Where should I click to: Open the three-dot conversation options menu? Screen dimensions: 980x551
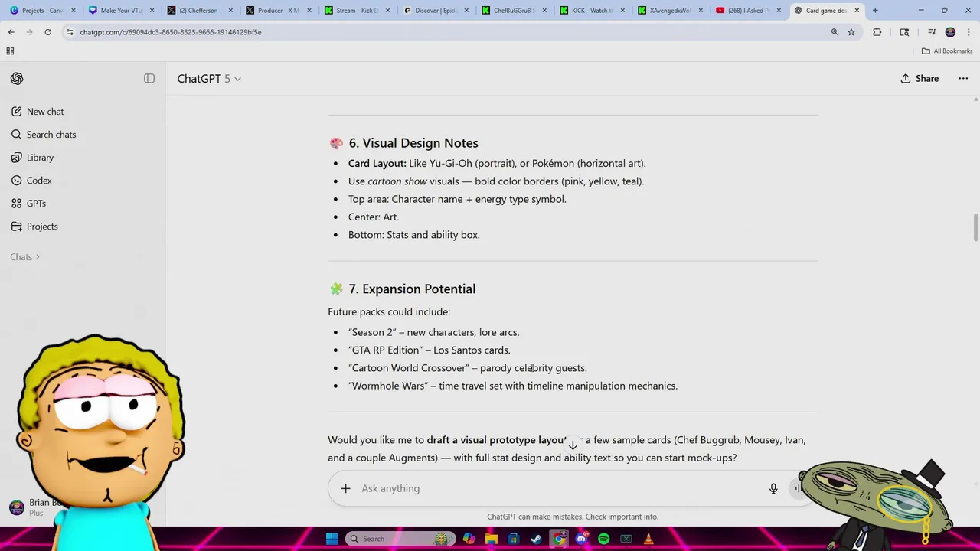coord(963,79)
